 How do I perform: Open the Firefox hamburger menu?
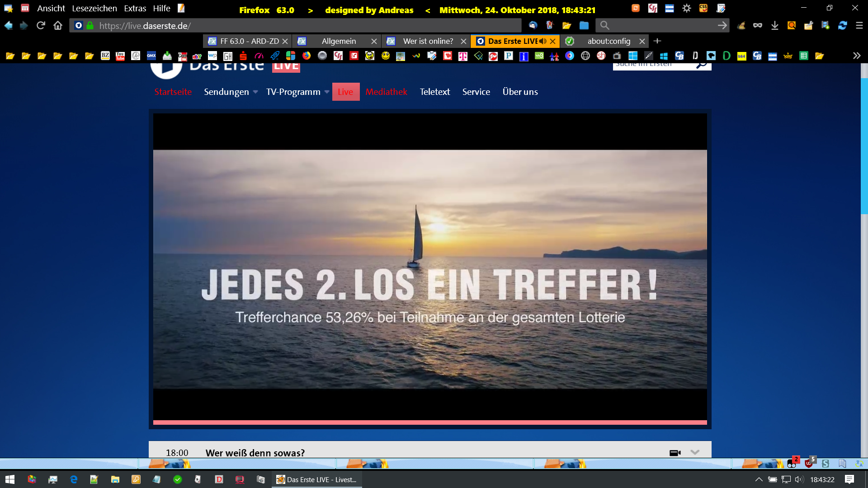[859, 25]
